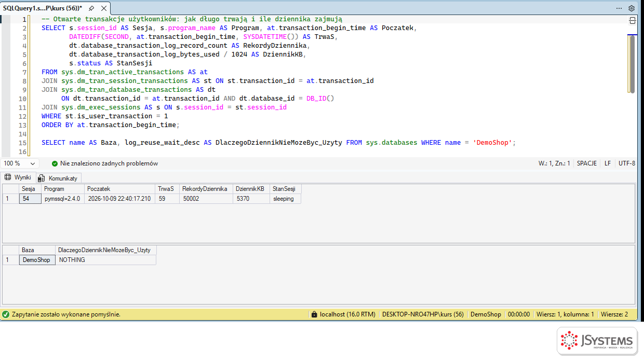Click the 'sleeping' status cell
This screenshot has height=359, width=644.
(x=285, y=199)
